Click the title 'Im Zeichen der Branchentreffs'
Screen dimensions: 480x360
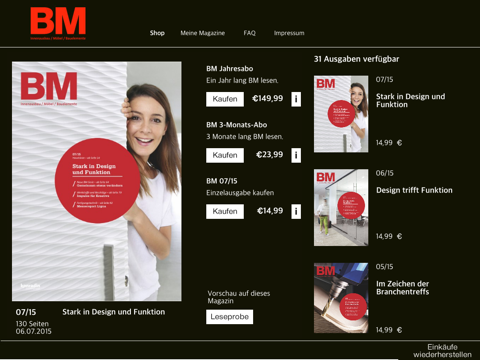(403, 288)
